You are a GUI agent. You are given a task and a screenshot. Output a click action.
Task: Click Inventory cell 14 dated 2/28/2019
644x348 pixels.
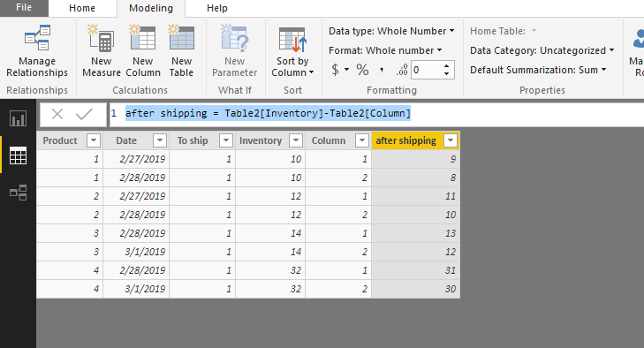point(270,233)
